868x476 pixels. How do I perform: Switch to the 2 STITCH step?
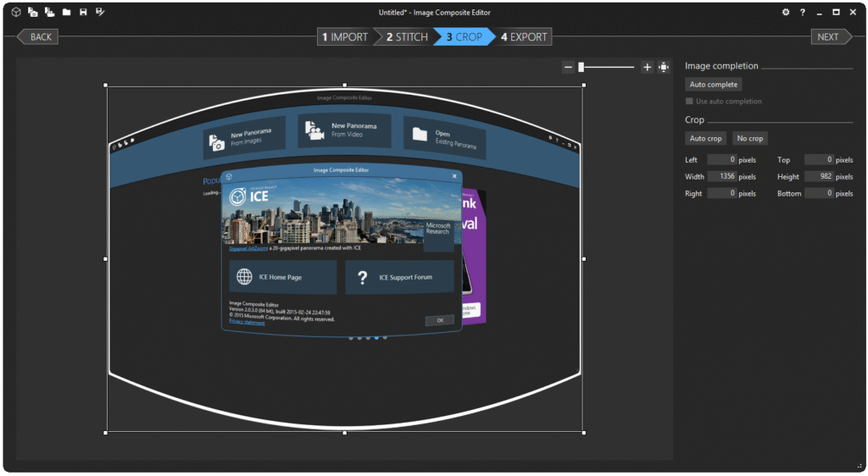(407, 37)
